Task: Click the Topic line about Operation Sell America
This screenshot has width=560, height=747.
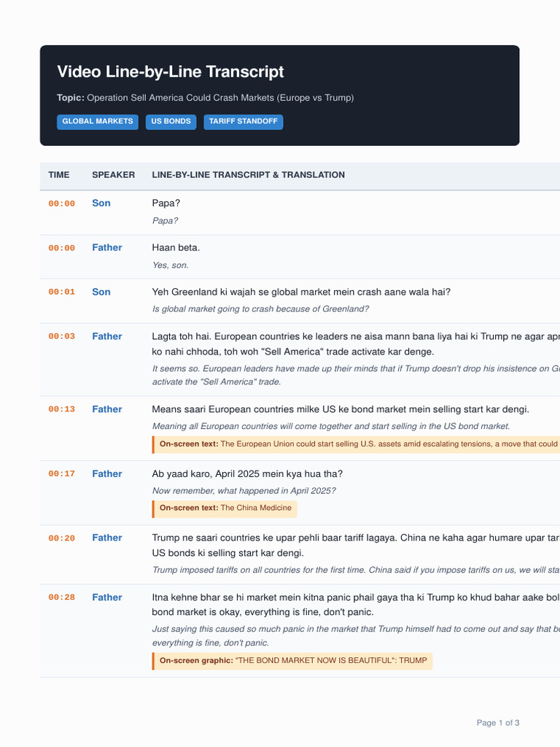Action: [x=205, y=98]
